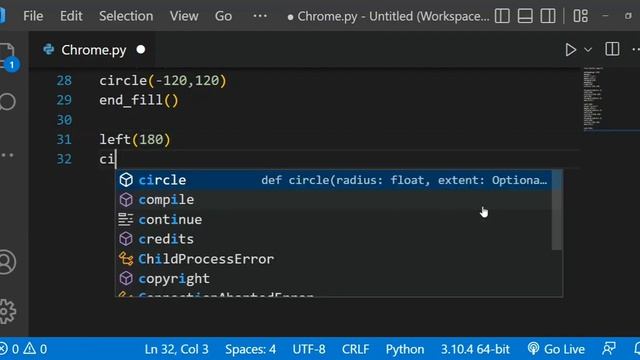Click line number 28 in gutter
Viewport: 640px width, 360px height.
click(x=64, y=80)
